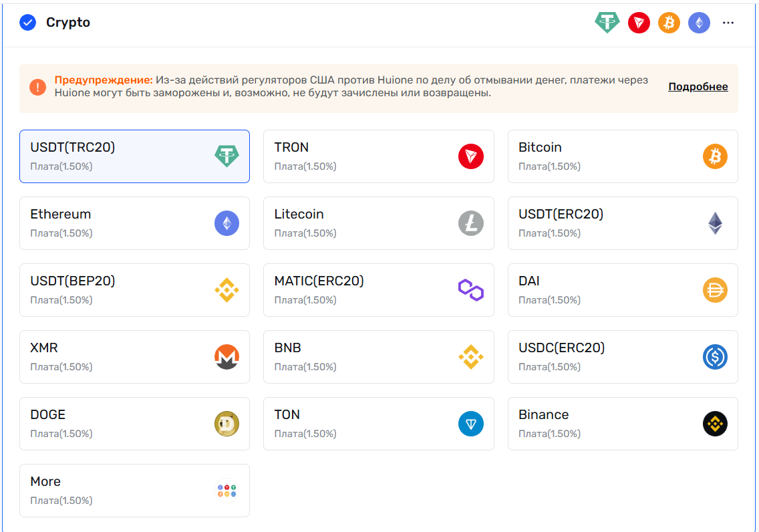This screenshot has height=532, width=759.
Task: Click the Polygon logo in MATIC card
Action: click(x=470, y=290)
